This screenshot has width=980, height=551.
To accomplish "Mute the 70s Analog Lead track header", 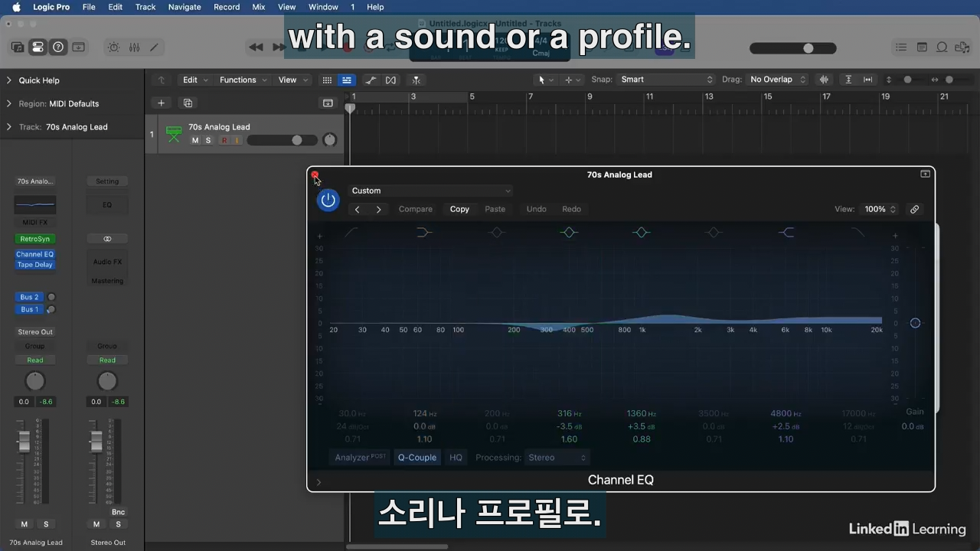I will [x=195, y=141].
